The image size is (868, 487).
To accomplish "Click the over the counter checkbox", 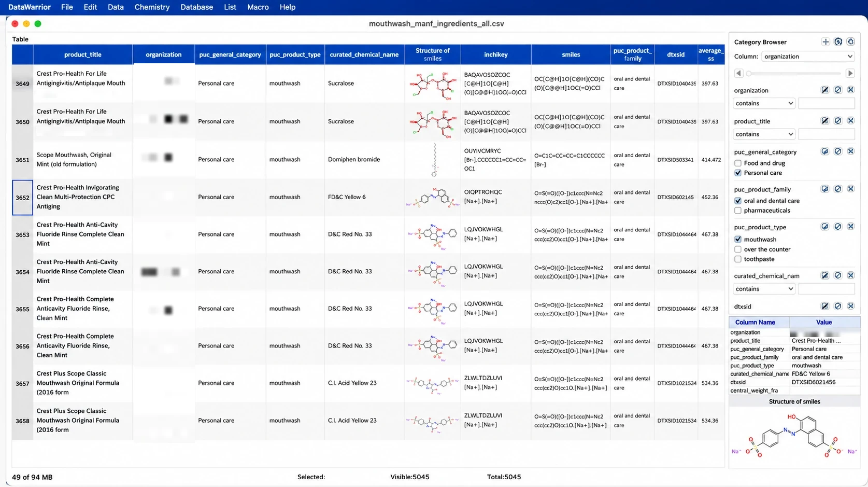I will click(737, 249).
